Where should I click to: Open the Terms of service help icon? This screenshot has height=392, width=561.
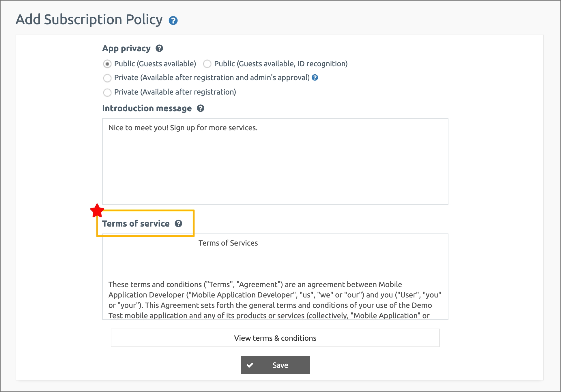[x=179, y=224]
